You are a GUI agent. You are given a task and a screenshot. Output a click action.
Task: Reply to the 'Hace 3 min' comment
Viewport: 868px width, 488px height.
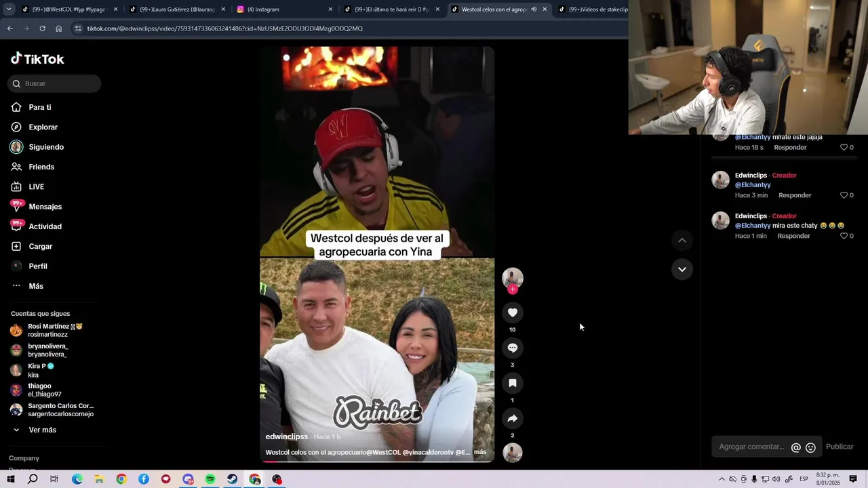tap(795, 195)
